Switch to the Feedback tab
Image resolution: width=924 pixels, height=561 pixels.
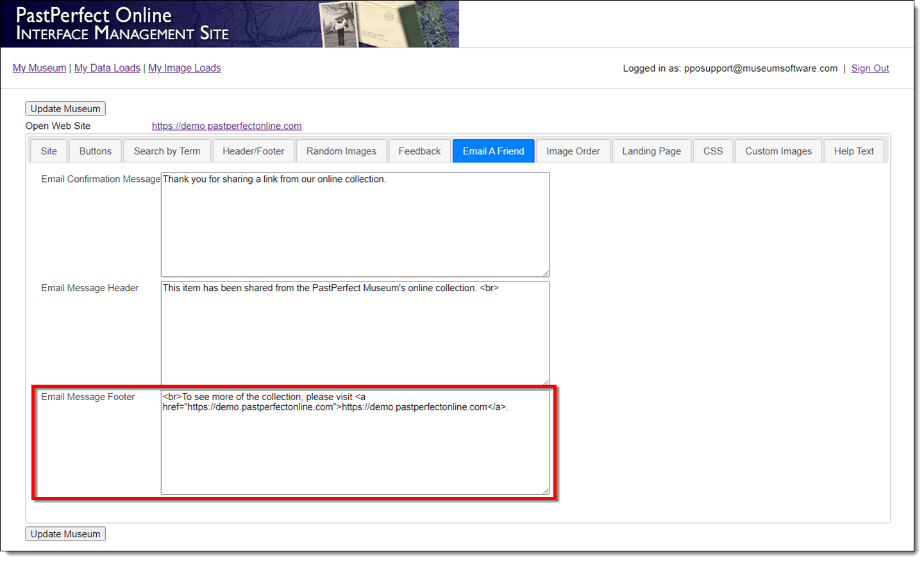pos(419,151)
